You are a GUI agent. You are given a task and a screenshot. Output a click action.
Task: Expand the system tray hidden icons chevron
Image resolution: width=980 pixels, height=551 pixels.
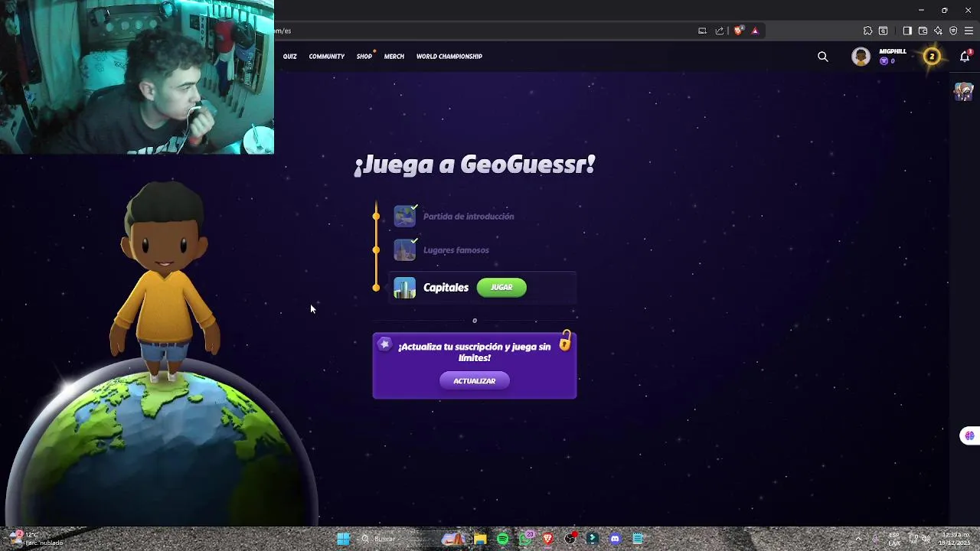click(x=858, y=539)
